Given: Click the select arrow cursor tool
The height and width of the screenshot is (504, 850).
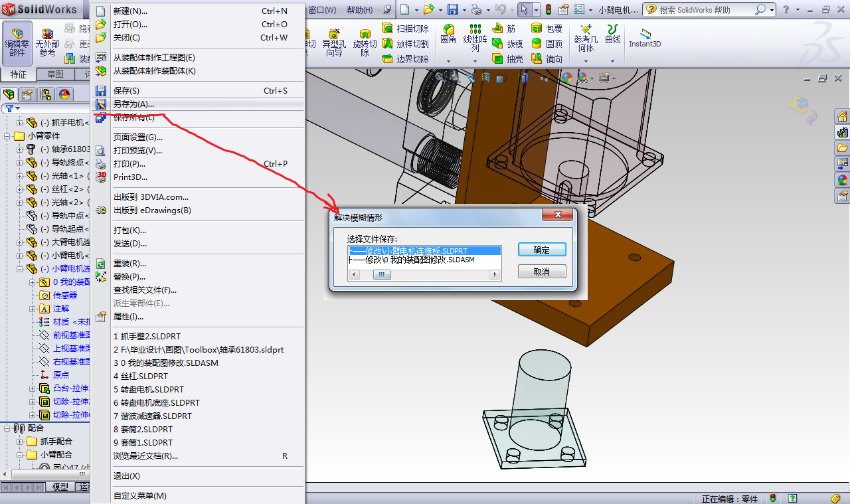Looking at the screenshot, I should click(x=524, y=10).
